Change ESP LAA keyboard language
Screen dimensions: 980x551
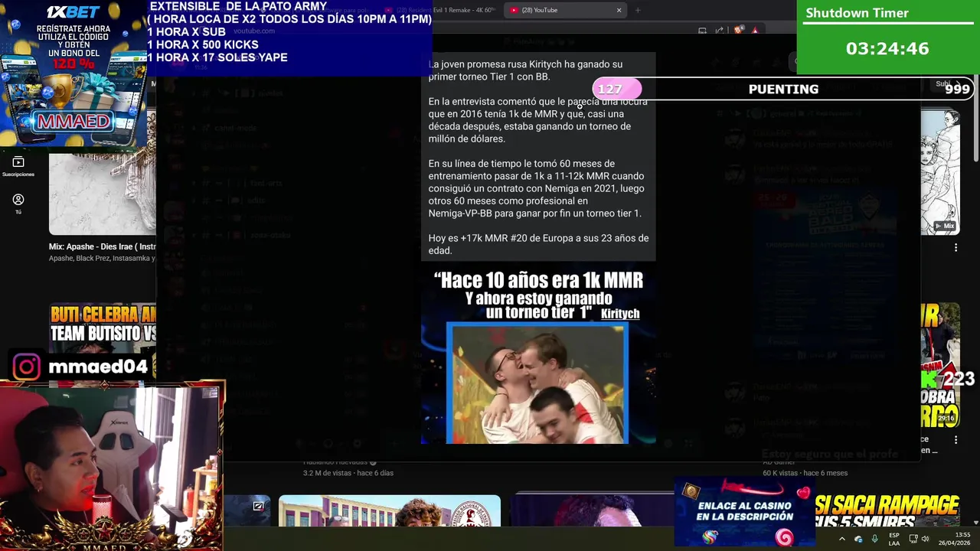point(893,539)
